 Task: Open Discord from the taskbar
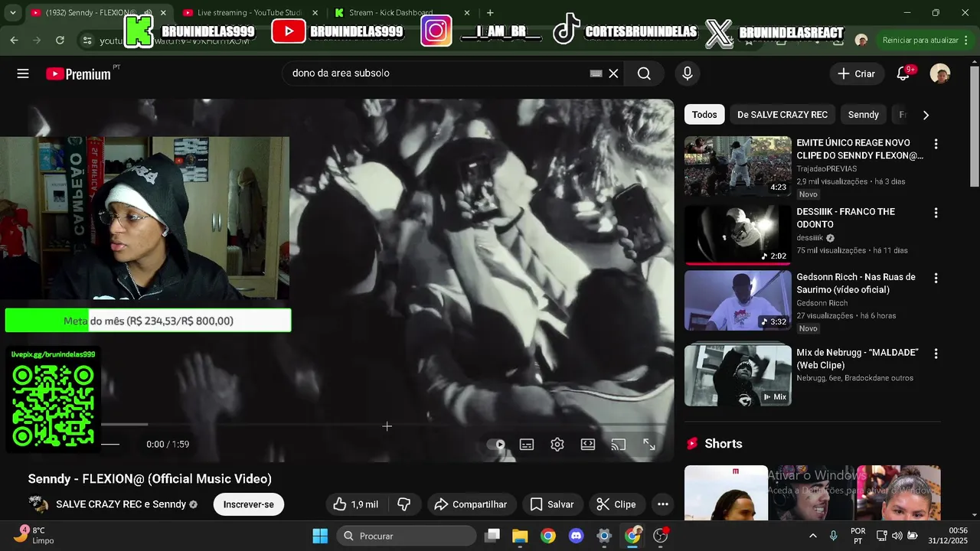tap(577, 536)
